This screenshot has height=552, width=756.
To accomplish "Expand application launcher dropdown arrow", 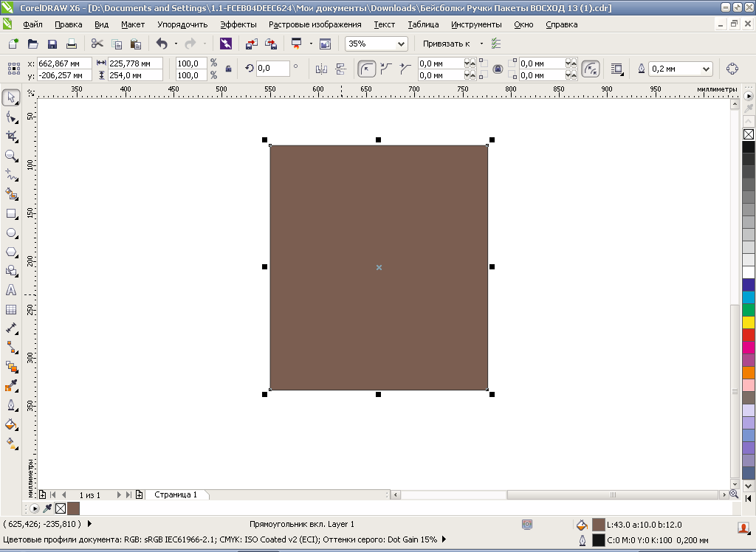I will tap(311, 44).
